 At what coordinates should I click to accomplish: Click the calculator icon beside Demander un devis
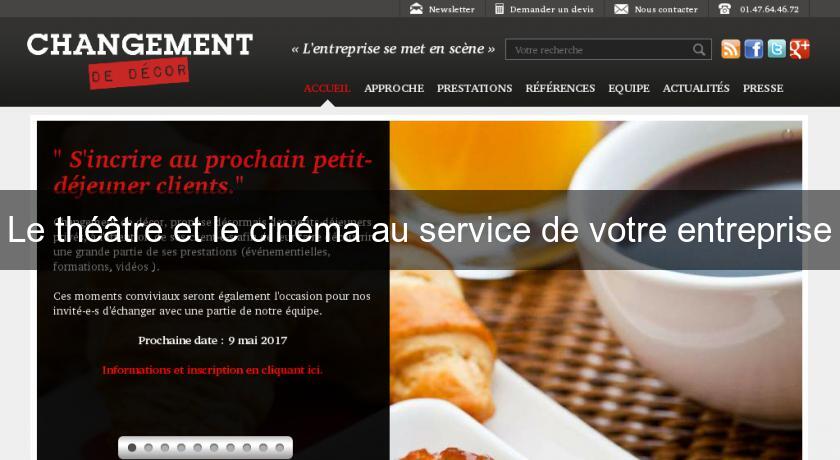499,9
